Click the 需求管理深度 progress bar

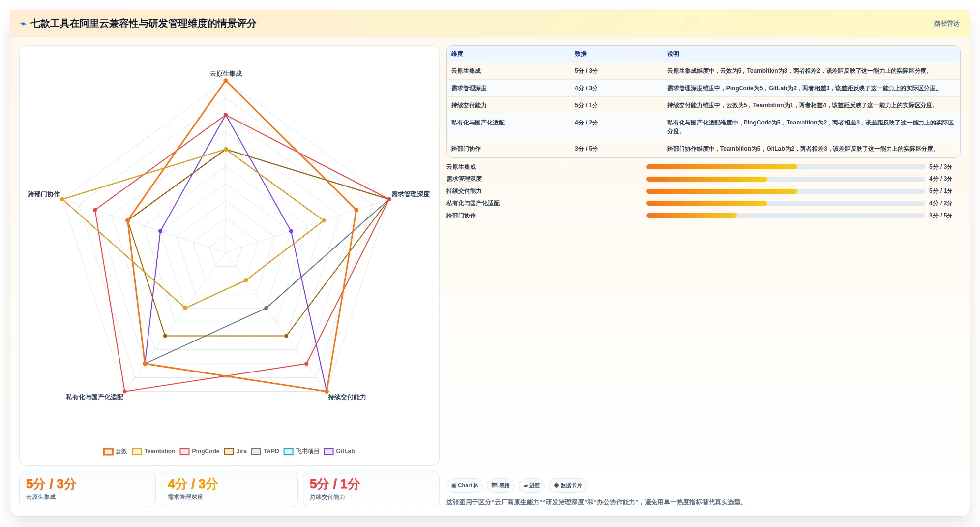click(x=785, y=179)
